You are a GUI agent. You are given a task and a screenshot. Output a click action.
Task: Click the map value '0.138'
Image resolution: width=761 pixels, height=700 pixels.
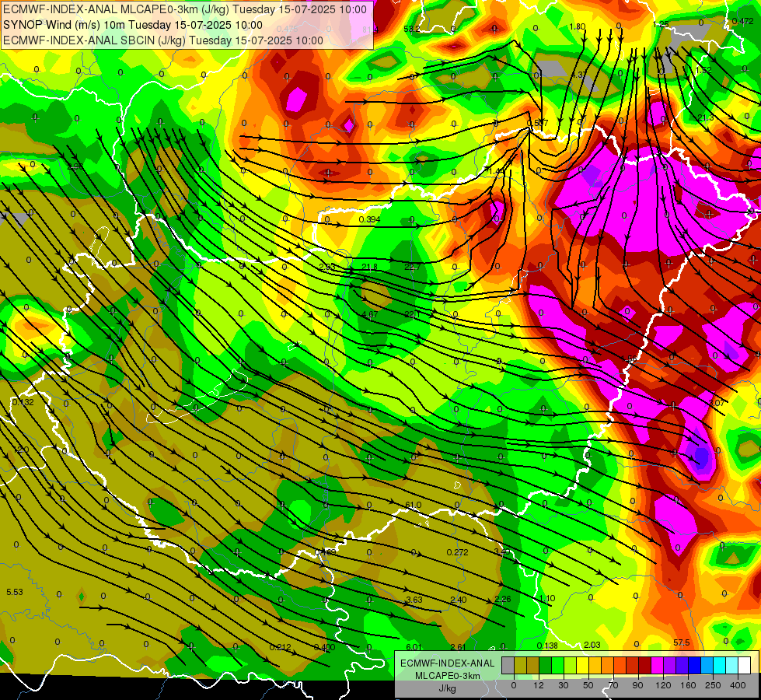[x=547, y=646]
